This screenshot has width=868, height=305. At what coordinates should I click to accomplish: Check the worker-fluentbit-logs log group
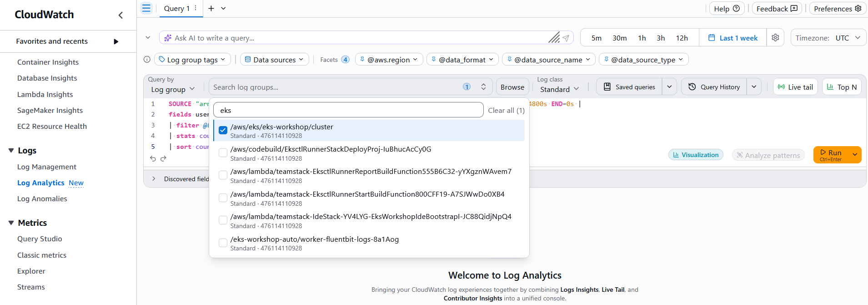coord(223,243)
